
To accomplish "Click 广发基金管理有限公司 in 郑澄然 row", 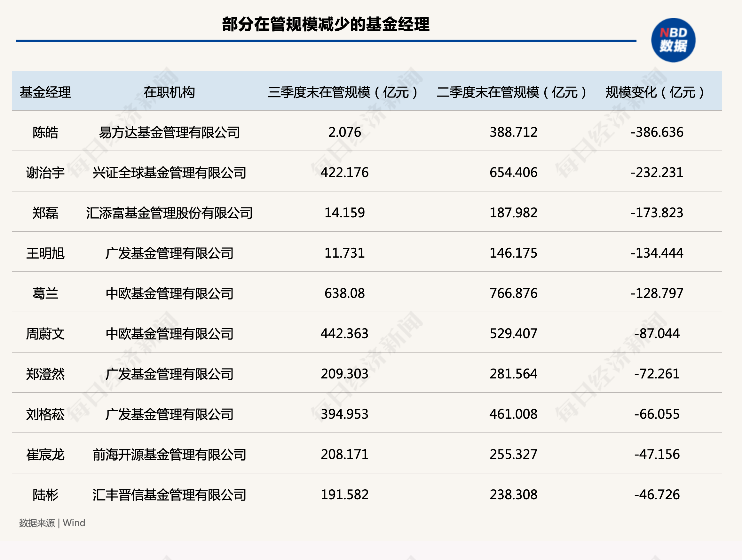I will click(170, 374).
